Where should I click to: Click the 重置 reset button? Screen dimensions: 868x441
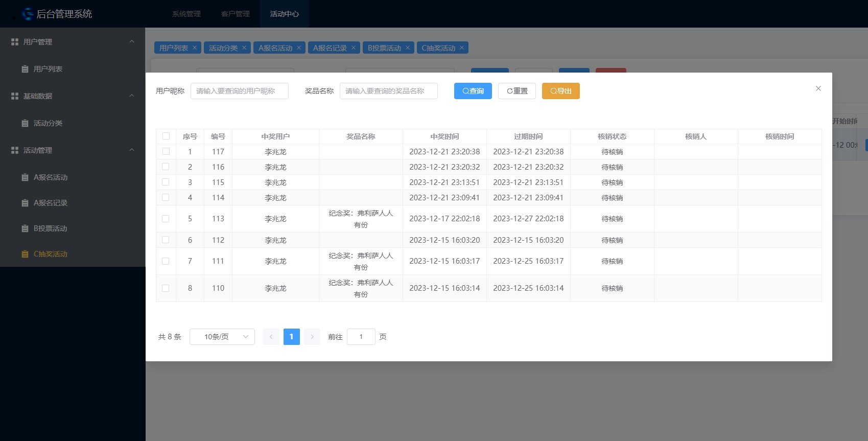(517, 91)
